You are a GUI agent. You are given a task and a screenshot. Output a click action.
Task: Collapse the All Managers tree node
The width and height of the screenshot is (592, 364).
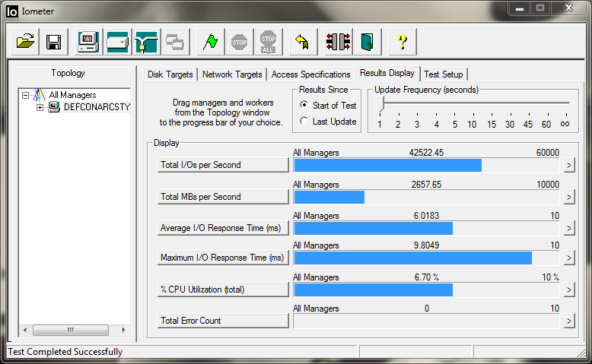coord(25,95)
